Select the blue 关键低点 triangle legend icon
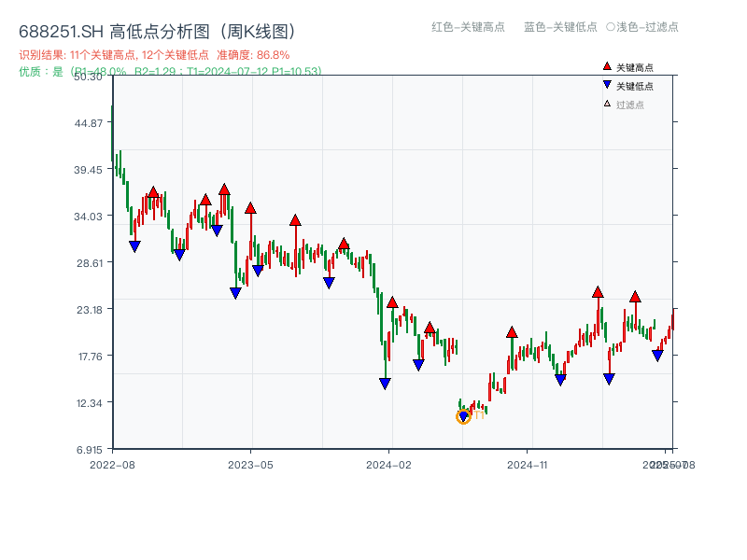Viewport: 747px width, 560px height. (605, 84)
